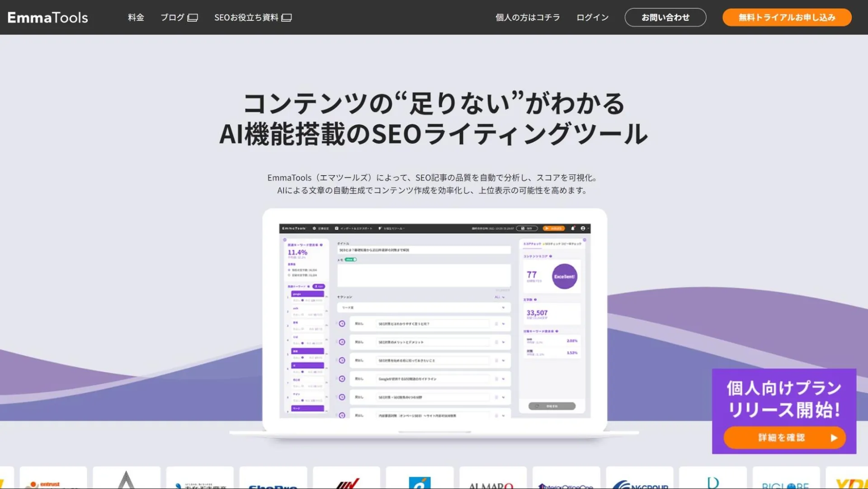Click the description line starting with EmmaTools（エマツールズ）
This screenshot has width=868, height=489.
pyautogui.click(x=432, y=178)
